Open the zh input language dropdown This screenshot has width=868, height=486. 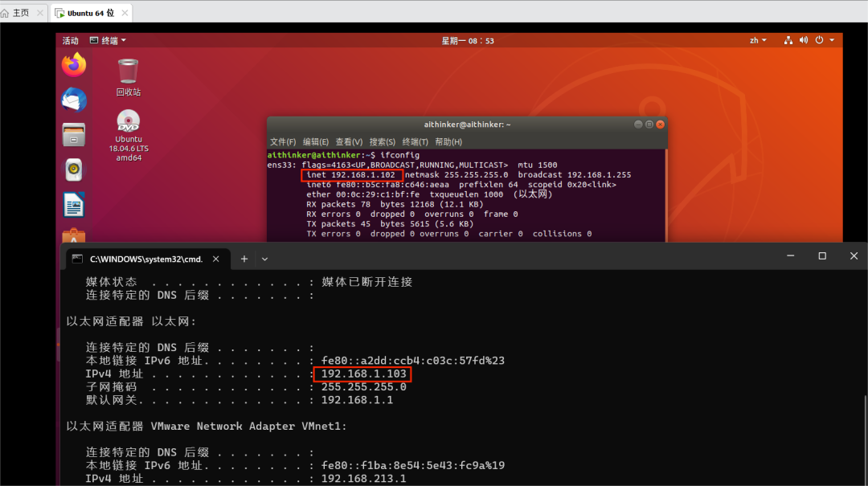pyautogui.click(x=758, y=40)
